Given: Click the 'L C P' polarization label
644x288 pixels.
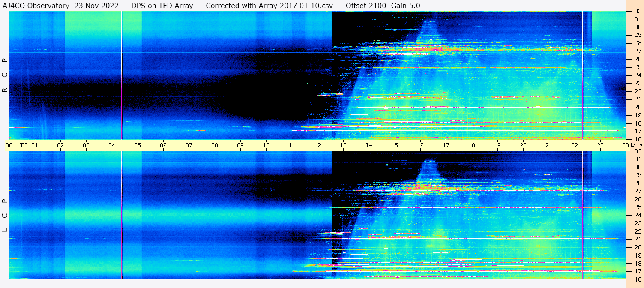Looking at the screenshot, I should pyautogui.click(x=5, y=216).
